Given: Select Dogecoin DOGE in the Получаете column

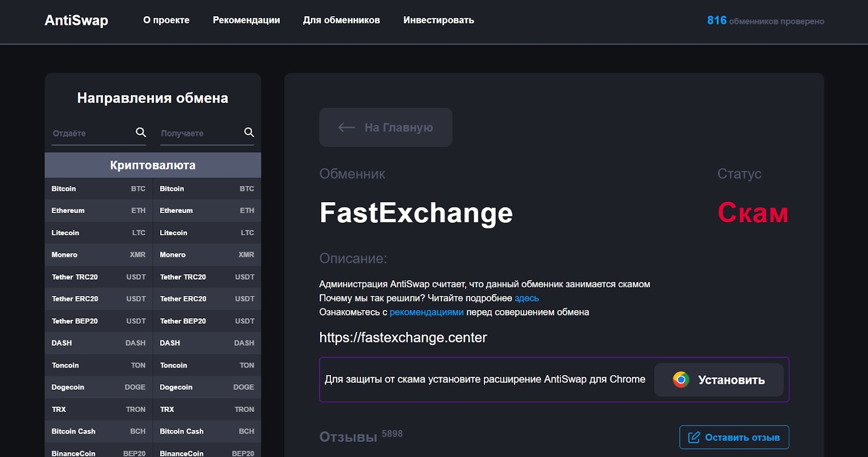Looking at the screenshot, I should [207, 387].
